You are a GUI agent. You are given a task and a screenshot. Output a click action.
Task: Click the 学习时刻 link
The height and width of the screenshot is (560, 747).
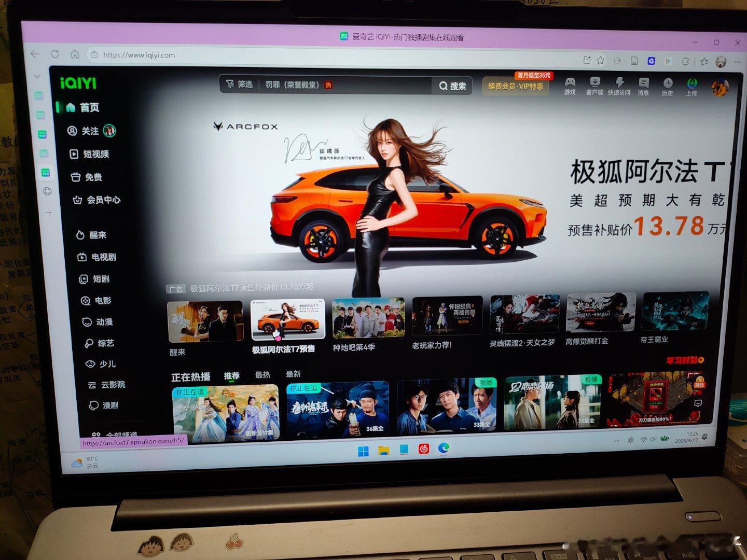(x=685, y=360)
